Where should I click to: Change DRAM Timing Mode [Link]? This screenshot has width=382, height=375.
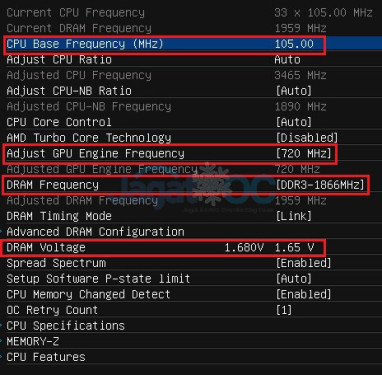tap(191, 216)
